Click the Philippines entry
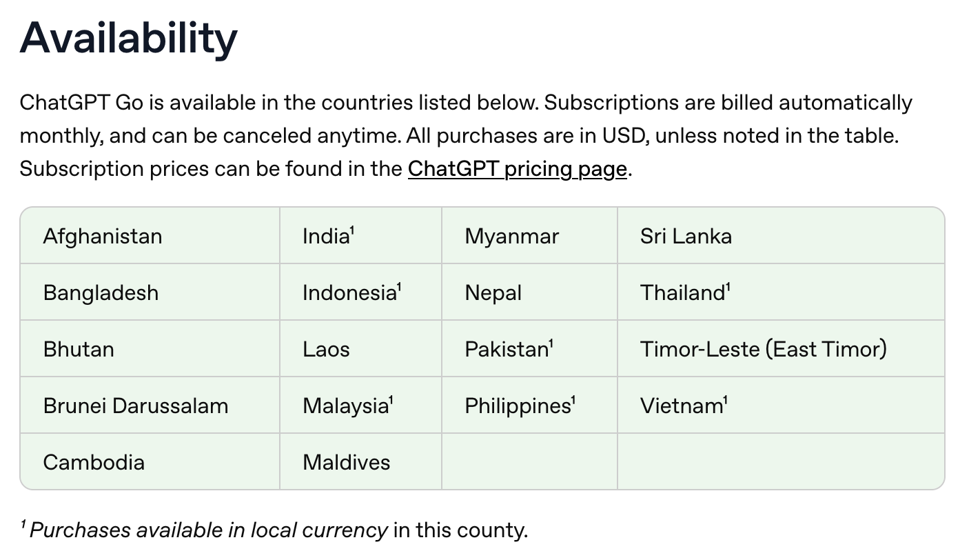 pyautogui.click(x=518, y=406)
